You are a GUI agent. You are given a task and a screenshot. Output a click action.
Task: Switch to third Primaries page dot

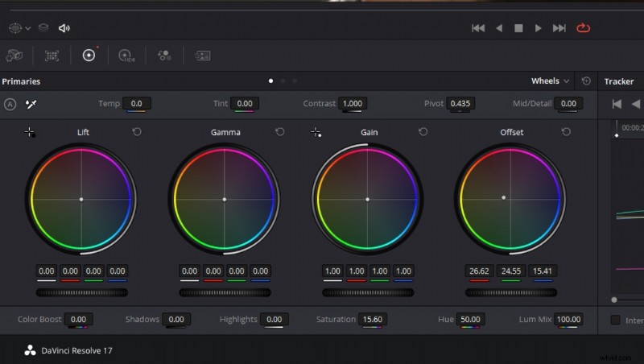click(x=295, y=81)
